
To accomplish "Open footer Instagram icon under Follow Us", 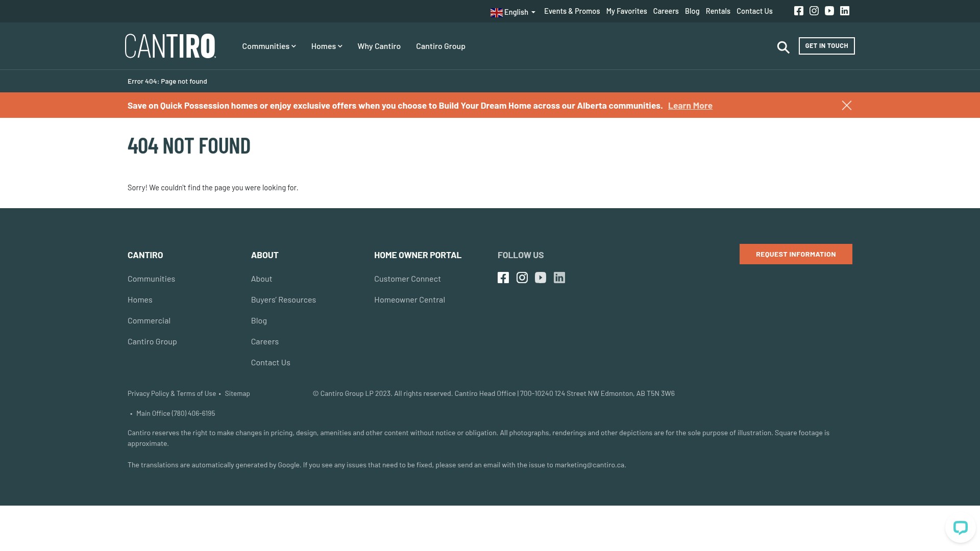I will (x=522, y=278).
